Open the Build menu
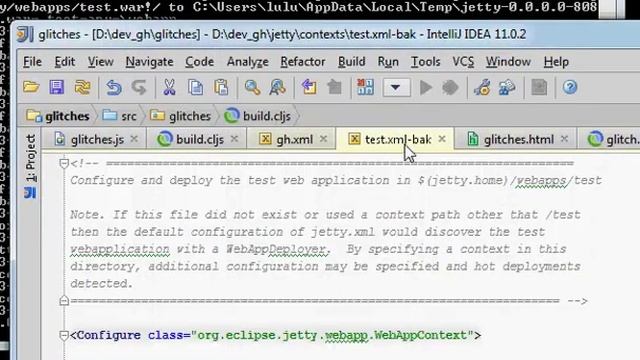The image size is (640, 360). (x=351, y=62)
